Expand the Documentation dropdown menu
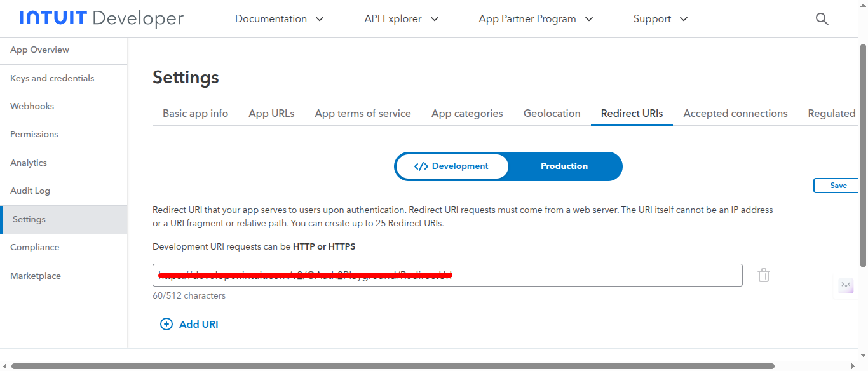Viewport: 868px width, 371px height. pos(280,19)
